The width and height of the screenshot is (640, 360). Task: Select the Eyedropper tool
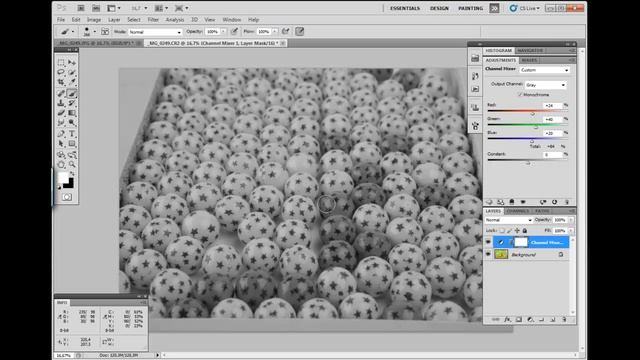(x=72, y=82)
